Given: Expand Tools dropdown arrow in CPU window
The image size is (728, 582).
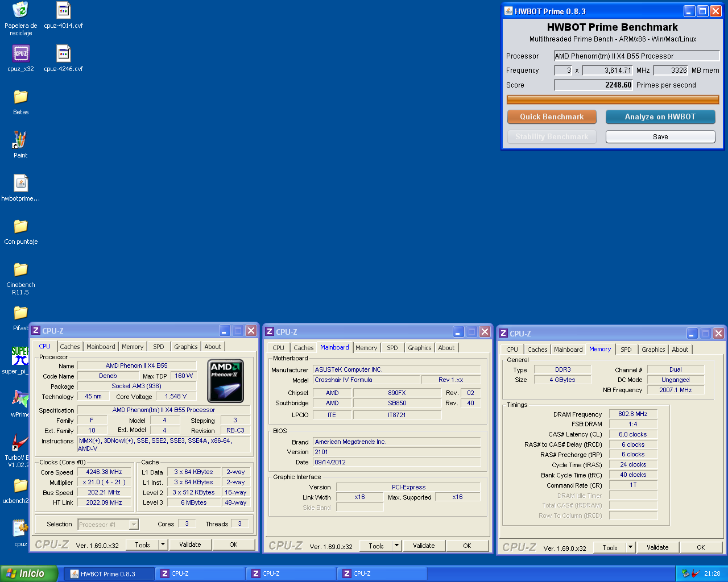Looking at the screenshot, I should pos(163,544).
